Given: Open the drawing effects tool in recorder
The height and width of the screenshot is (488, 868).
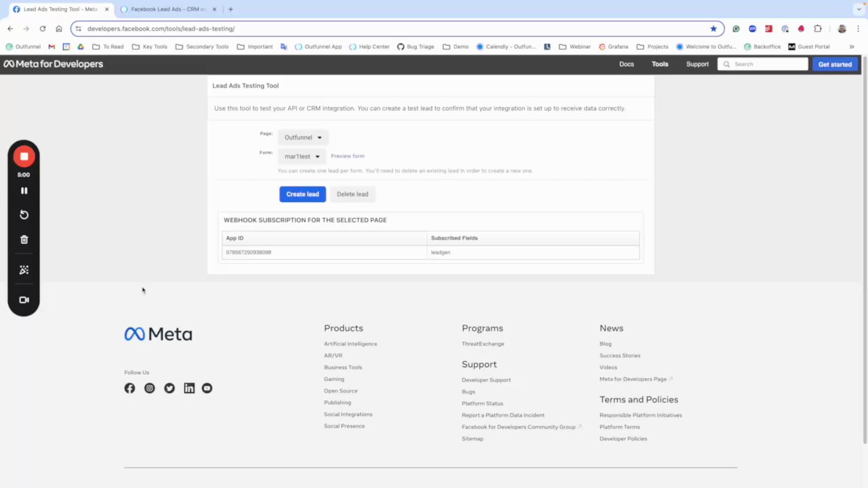Looking at the screenshot, I should tap(24, 270).
